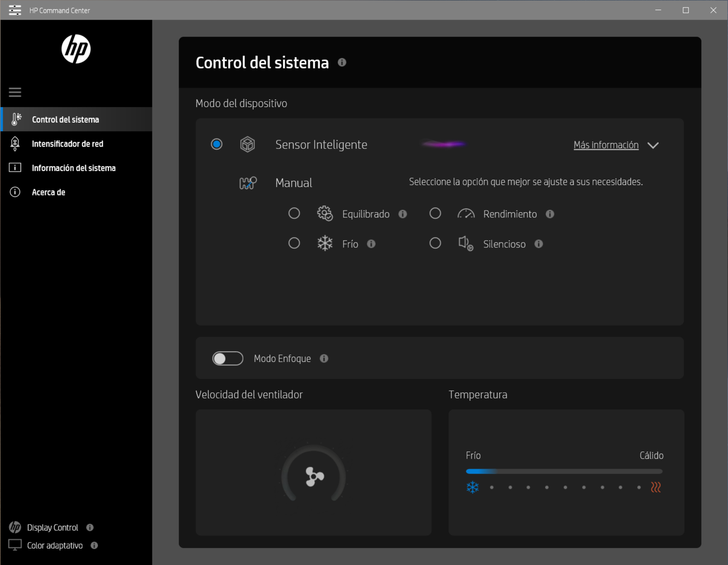
Task: Select the Equilibrado manual mode
Action: [294, 214]
